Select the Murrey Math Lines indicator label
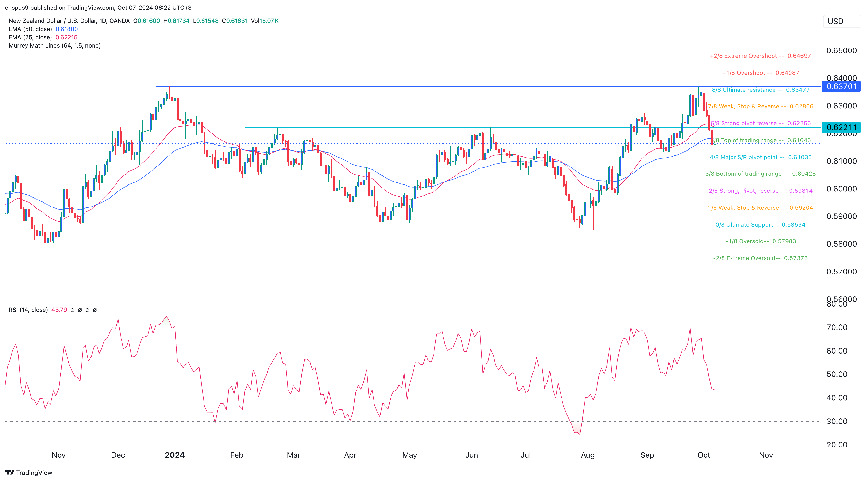 pyautogui.click(x=55, y=45)
